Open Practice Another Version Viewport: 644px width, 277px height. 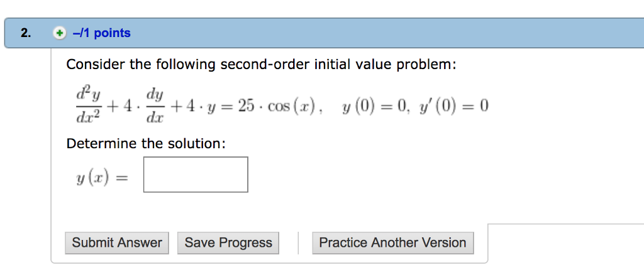[x=392, y=243]
